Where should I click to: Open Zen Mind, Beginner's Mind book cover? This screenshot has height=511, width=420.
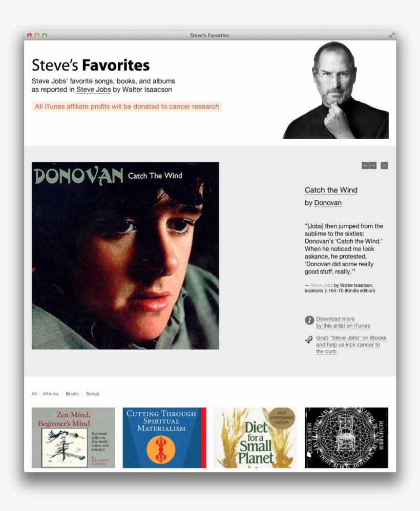(73, 438)
